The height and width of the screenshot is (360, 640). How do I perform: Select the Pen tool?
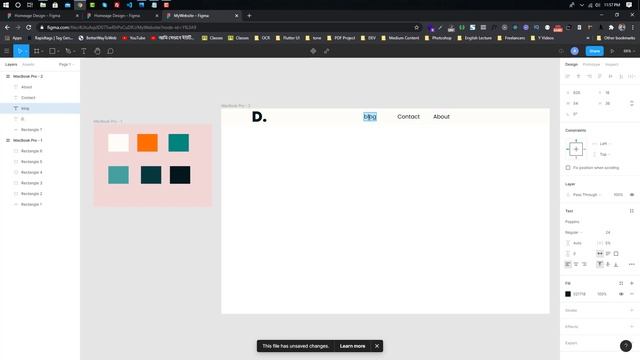[68, 51]
